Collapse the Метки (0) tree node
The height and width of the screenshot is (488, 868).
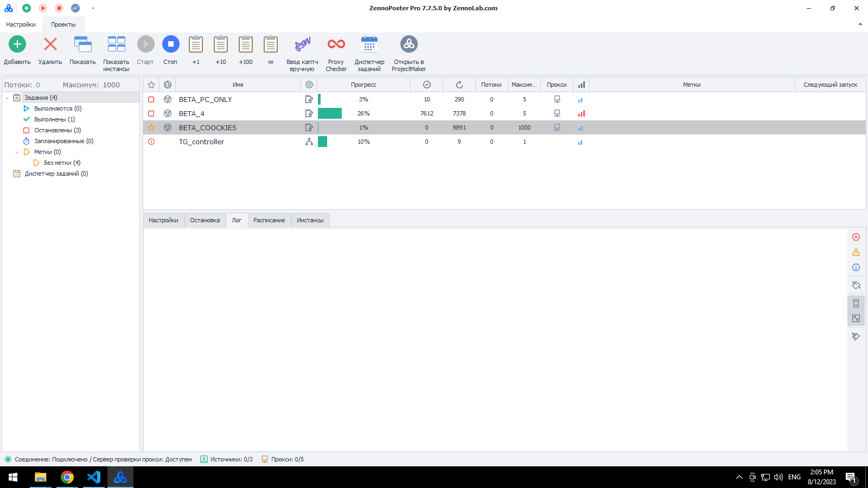pos(17,152)
